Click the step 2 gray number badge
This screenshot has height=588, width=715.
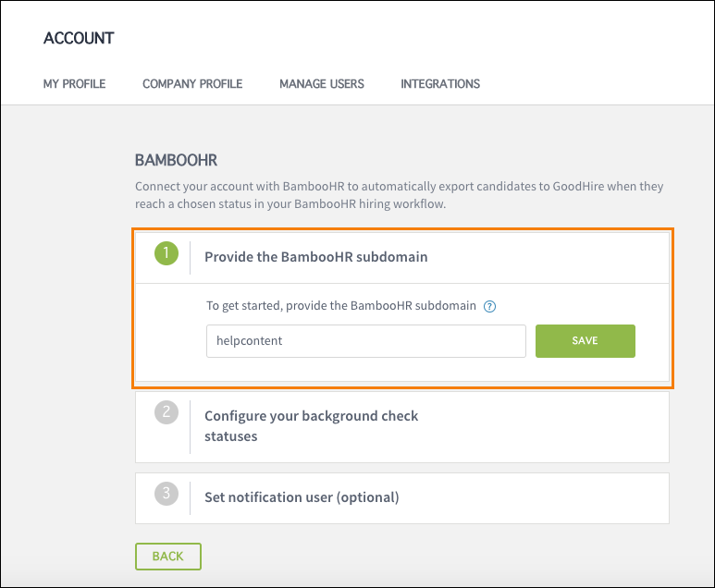(x=166, y=412)
